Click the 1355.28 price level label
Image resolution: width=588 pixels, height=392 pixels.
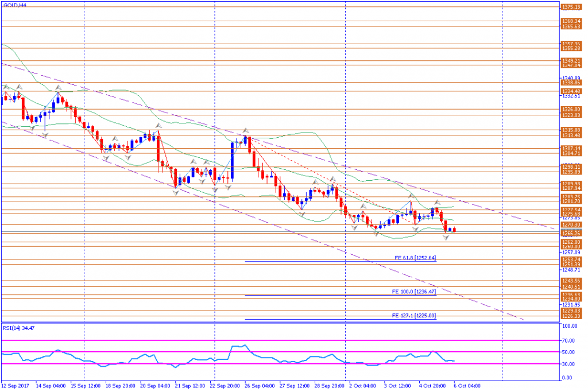571,48
